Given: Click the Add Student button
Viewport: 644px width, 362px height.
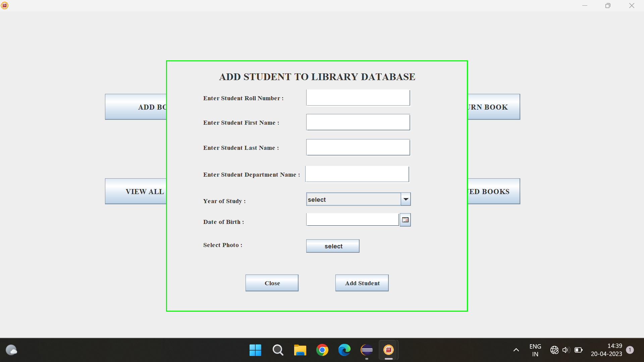Looking at the screenshot, I should [x=362, y=283].
